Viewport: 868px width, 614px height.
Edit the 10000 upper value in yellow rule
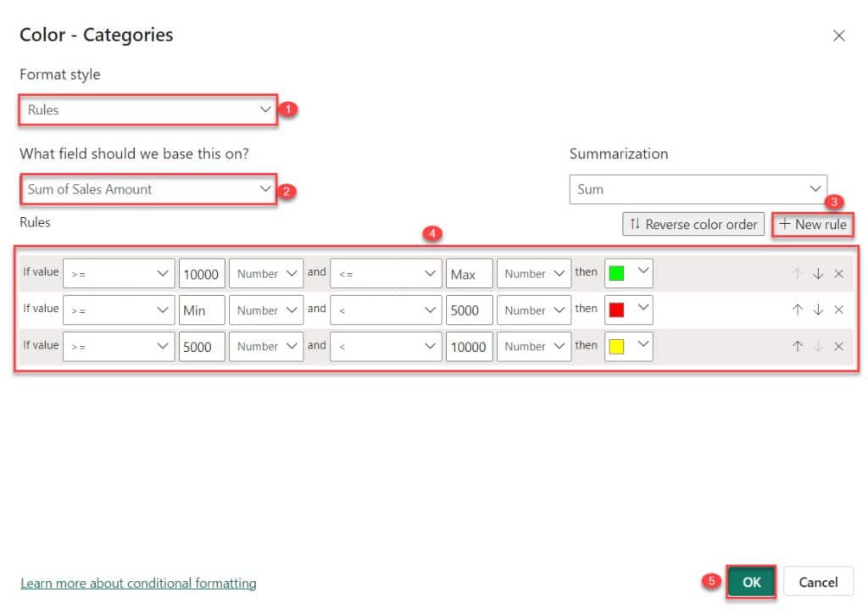point(469,347)
